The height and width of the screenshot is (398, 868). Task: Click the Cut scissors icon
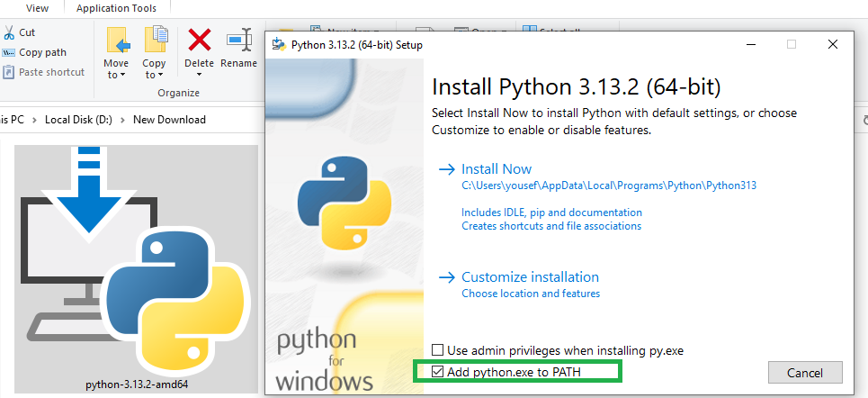9,32
